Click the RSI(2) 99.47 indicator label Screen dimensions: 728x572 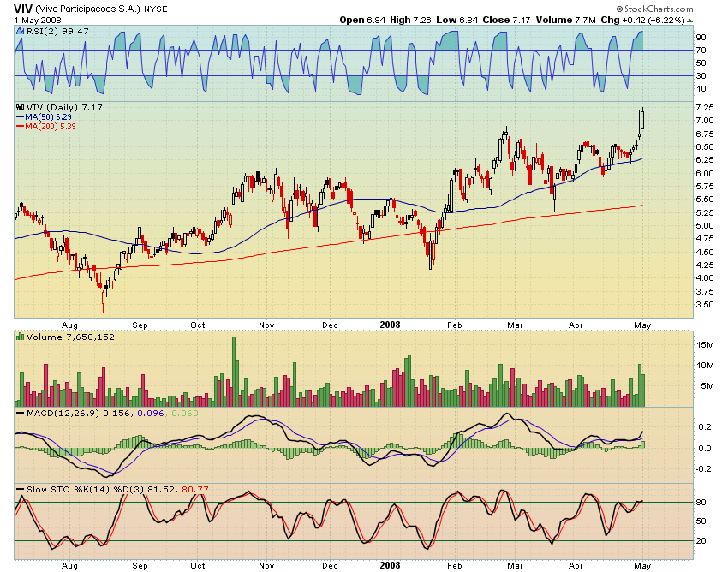pos(57,31)
